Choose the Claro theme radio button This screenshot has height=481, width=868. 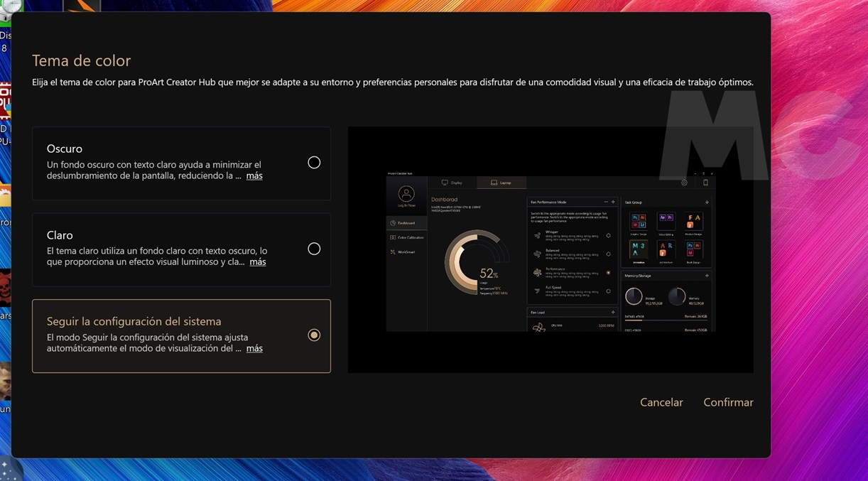(x=314, y=249)
